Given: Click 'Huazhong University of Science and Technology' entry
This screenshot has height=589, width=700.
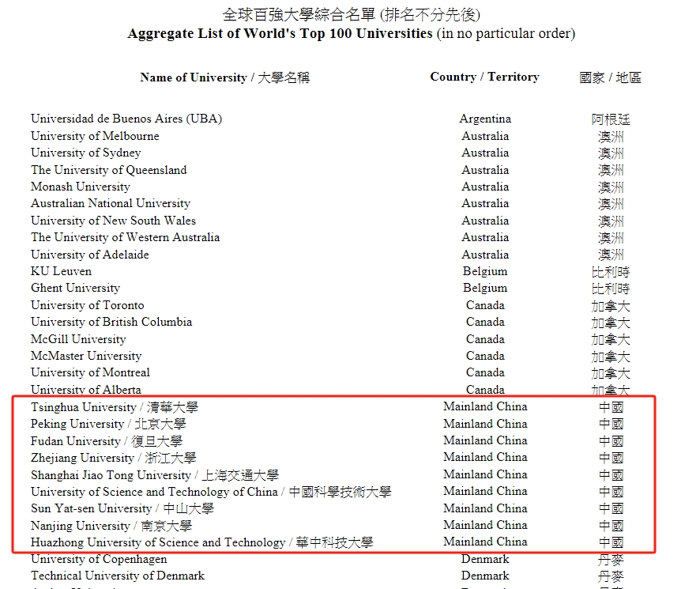Looking at the screenshot, I should pos(158,542).
